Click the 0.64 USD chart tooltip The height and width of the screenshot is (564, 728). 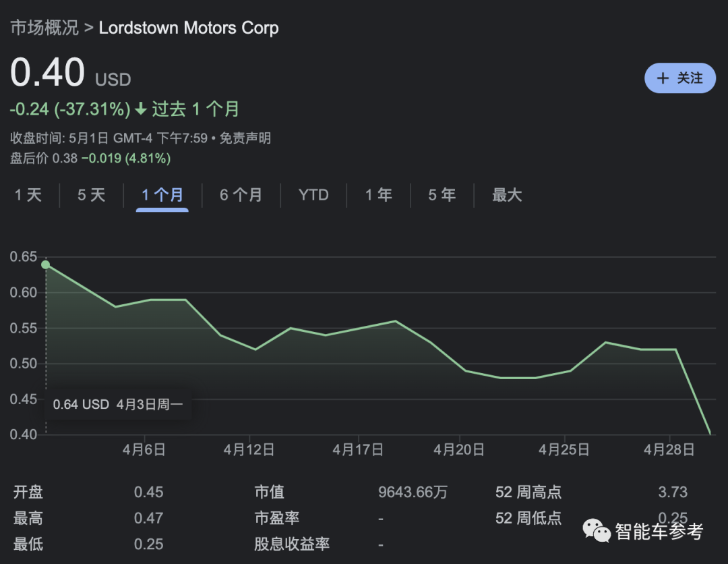pyautogui.click(x=118, y=405)
